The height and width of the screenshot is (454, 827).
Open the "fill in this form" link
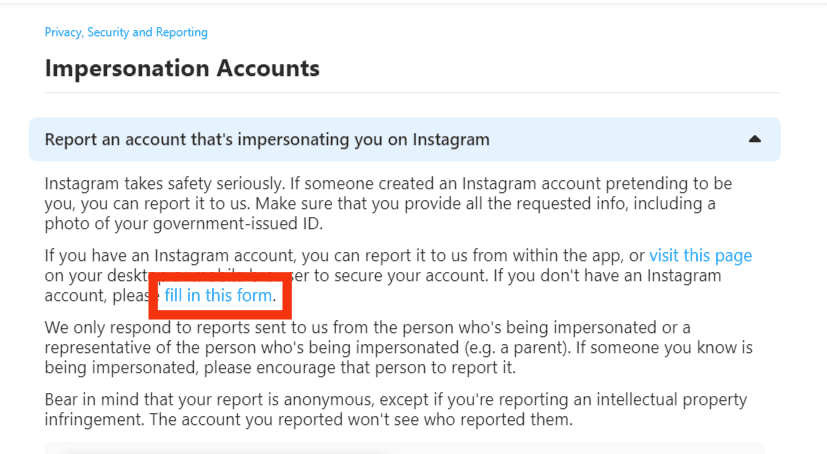click(x=218, y=295)
